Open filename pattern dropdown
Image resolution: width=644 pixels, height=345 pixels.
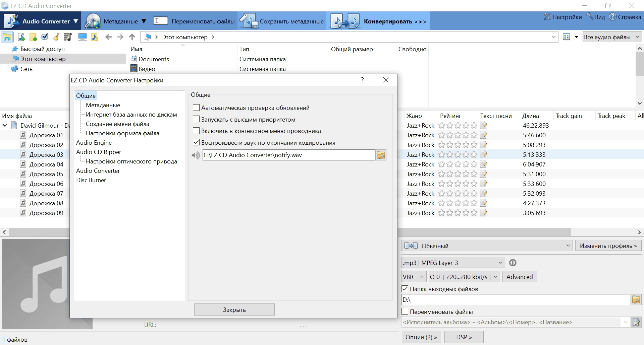coord(625,322)
